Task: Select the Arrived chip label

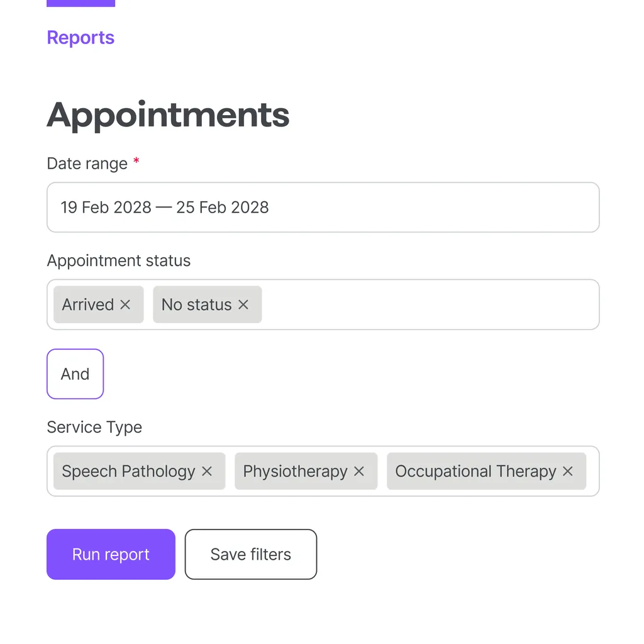Action: point(88,305)
